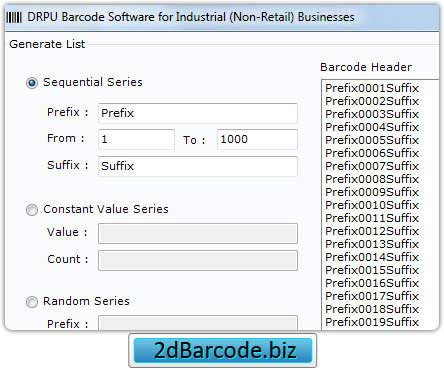
Task: Select Prefix0015Suffix list entry
Action: tap(372, 270)
